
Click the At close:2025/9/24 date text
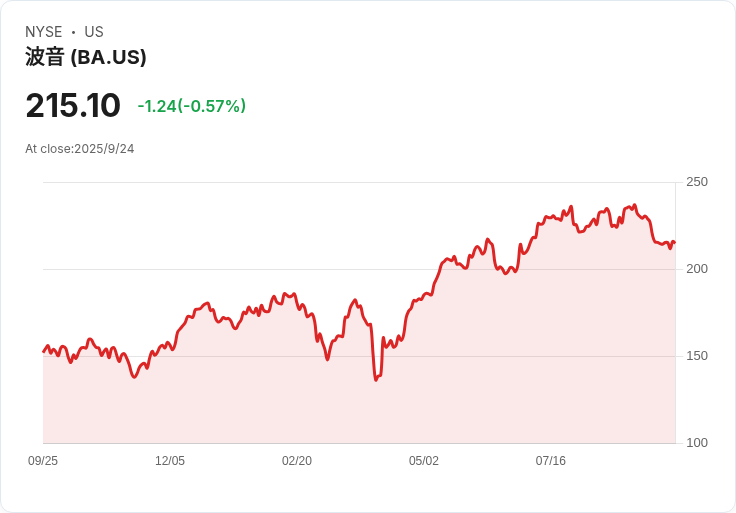[80, 149]
